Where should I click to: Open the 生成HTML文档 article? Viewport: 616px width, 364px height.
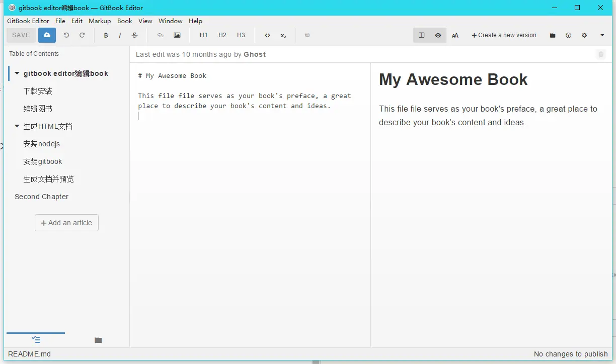[48, 126]
